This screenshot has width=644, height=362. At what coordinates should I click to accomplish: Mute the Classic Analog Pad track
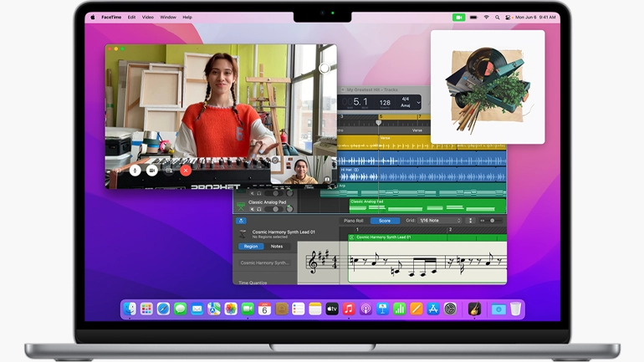pyautogui.click(x=253, y=209)
